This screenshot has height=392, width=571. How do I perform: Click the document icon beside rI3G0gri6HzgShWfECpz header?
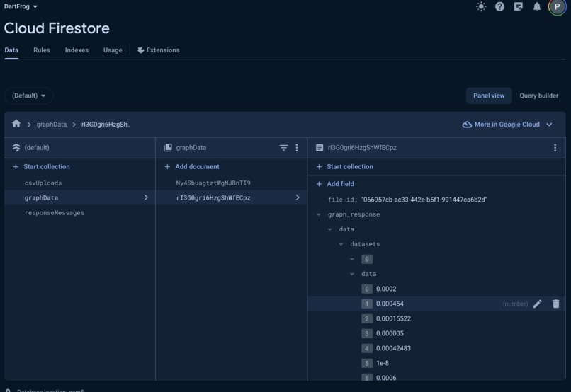320,147
